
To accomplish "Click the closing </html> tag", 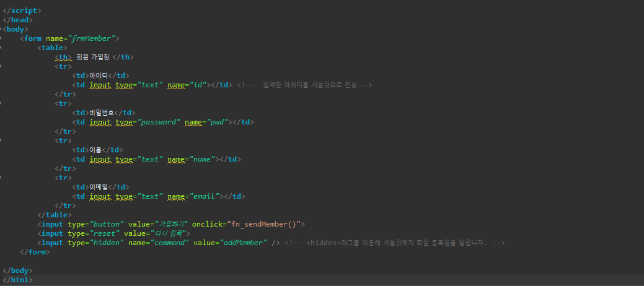I will pyautogui.click(x=17, y=280).
